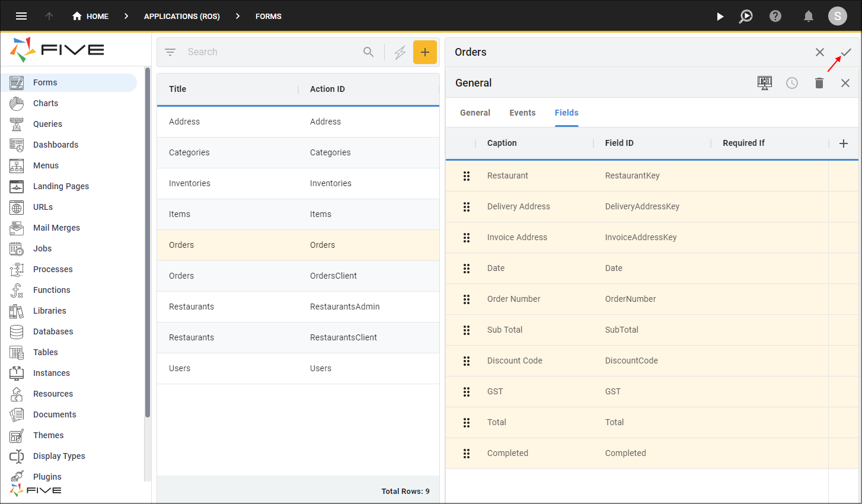Go to HOME breadcrumb
This screenshot has width=862, height=504.
tap(90, 16)
